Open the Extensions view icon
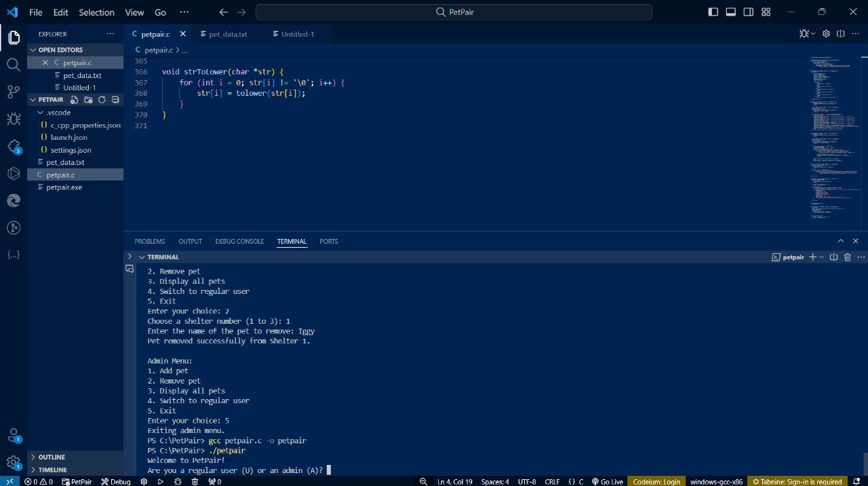Viewport: 868px width, 486px height. 14,145
